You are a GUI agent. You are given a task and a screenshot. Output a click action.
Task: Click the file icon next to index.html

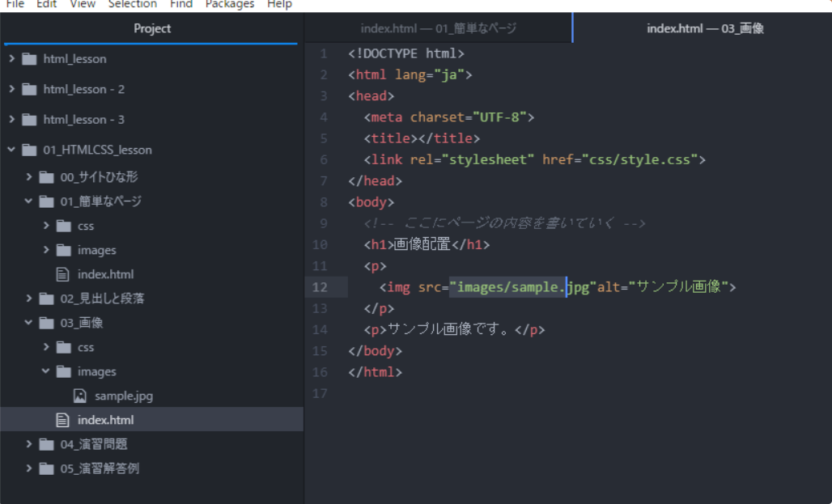click(x=63, y=419)
